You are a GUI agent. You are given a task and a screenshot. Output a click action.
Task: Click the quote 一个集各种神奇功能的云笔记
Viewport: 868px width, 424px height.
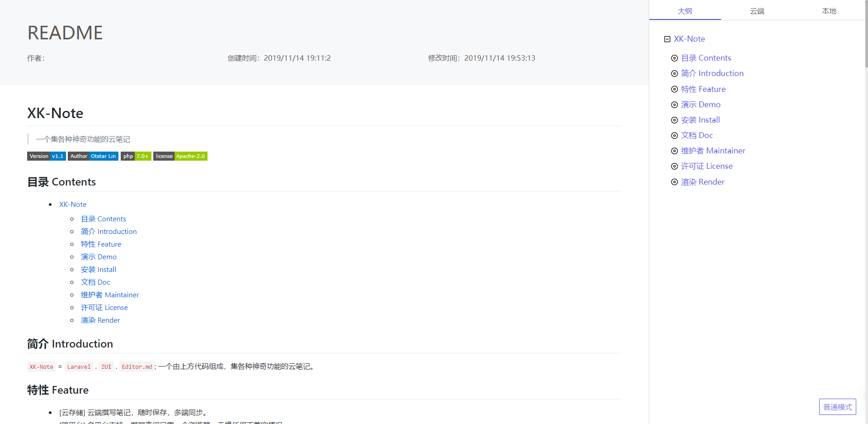[x=83, y=139]
